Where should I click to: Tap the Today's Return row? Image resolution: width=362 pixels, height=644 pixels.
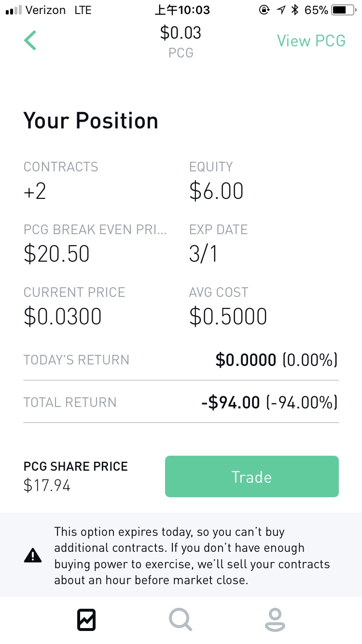pos(181,360)
